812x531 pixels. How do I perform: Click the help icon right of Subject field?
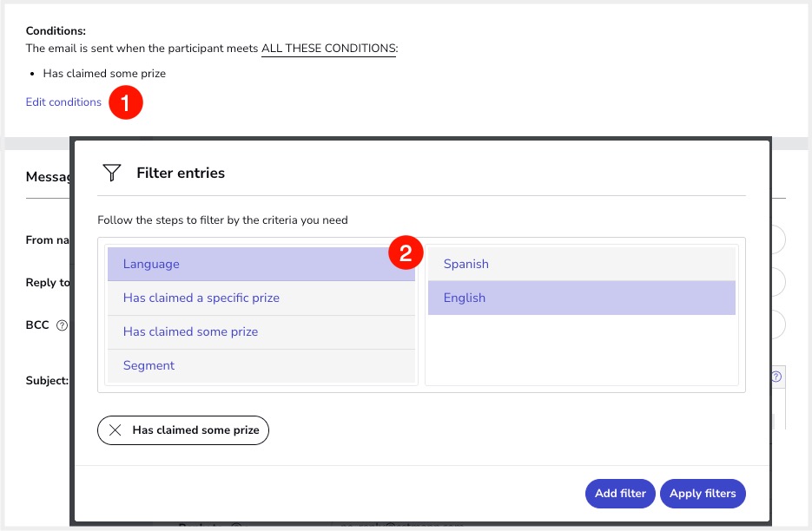point(776,377)
